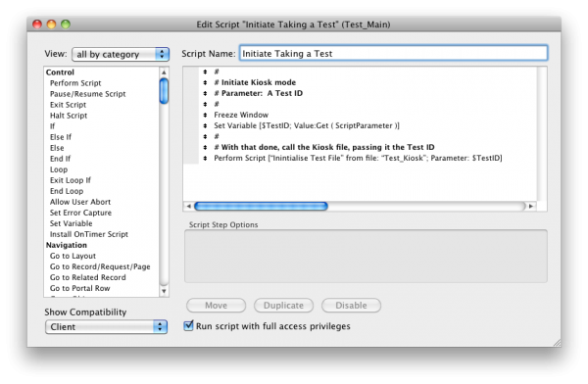The width and height of the screenshot is (588, 384).
Task: Select the Else If step
Action: (x=61, y=137)
